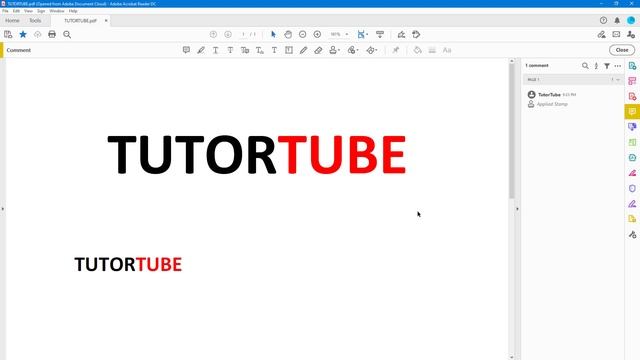Zoom out with the minus button

[302, 34]
